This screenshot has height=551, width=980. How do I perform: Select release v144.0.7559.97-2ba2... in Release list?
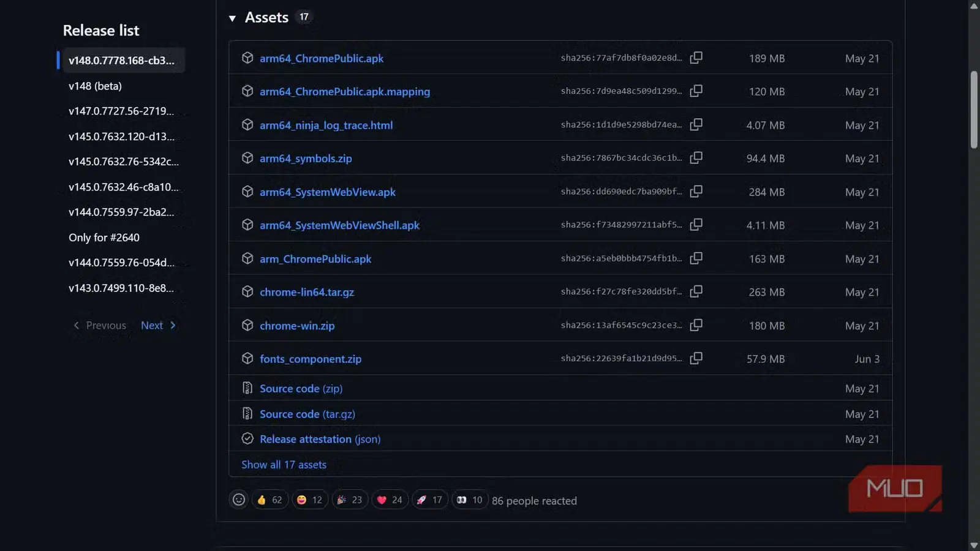point(121,212)
